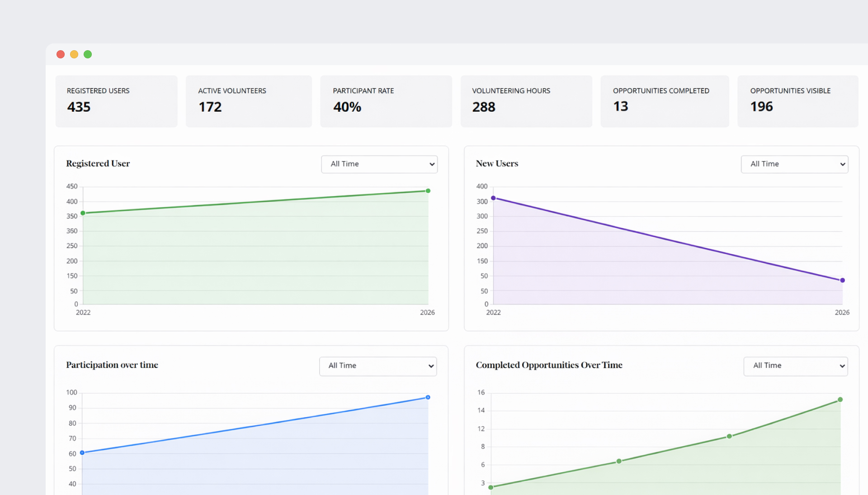Click the 2026 data point on Registered User chart
This screenshot has width=868, height=495.
pos(428,191)
